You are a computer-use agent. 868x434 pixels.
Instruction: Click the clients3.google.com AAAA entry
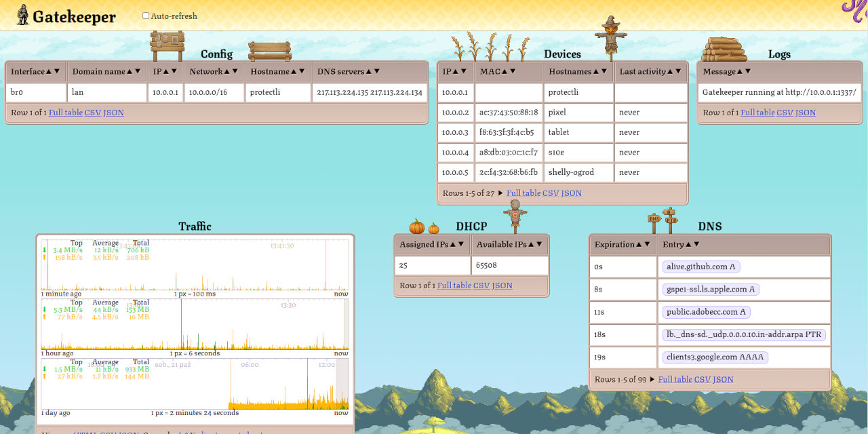(x=715, y=357)
